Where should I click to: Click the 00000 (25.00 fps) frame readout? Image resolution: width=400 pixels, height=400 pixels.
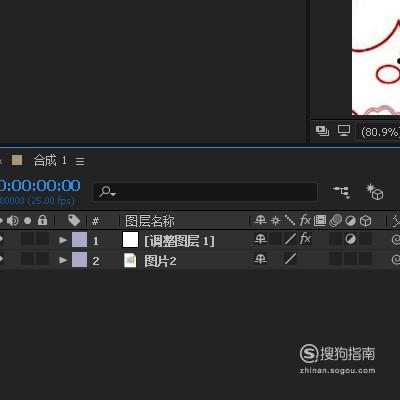point(37,201)
